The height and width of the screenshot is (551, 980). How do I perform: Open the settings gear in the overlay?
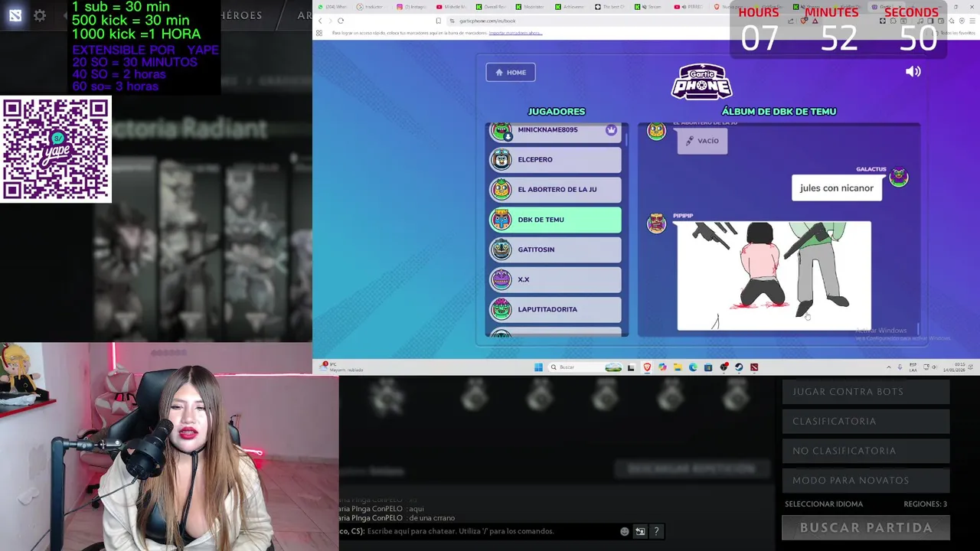40,15
